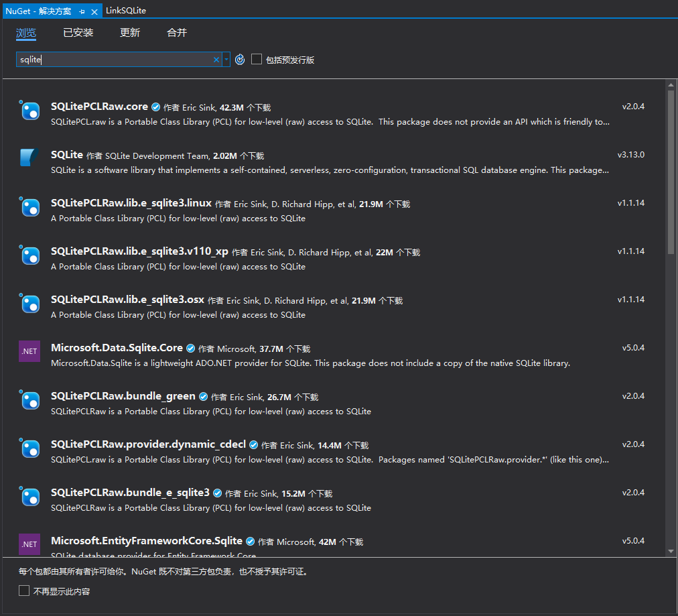The width and height of the screenshot is (678, 616).
Task: Click the blue SQLite package icon
Action: 29,158
